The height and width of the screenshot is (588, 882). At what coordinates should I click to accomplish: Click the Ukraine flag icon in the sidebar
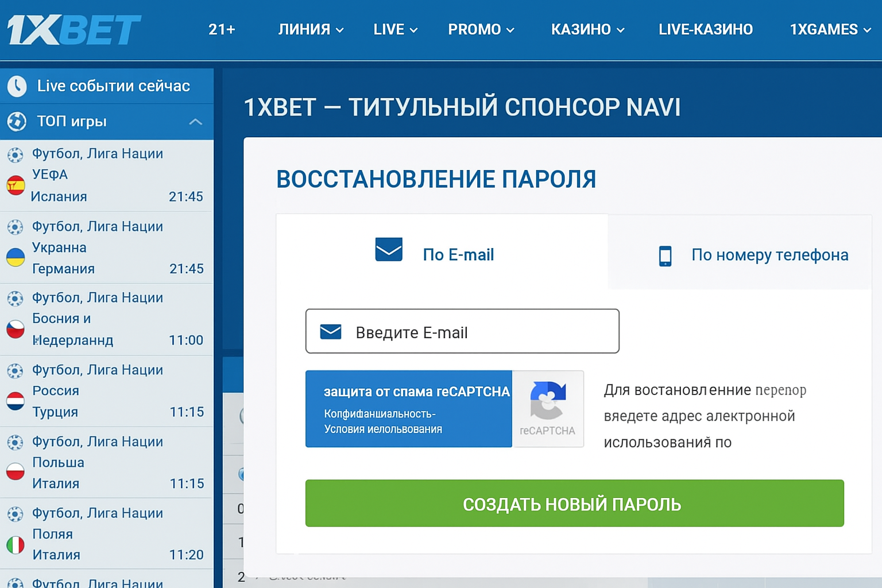14,257
